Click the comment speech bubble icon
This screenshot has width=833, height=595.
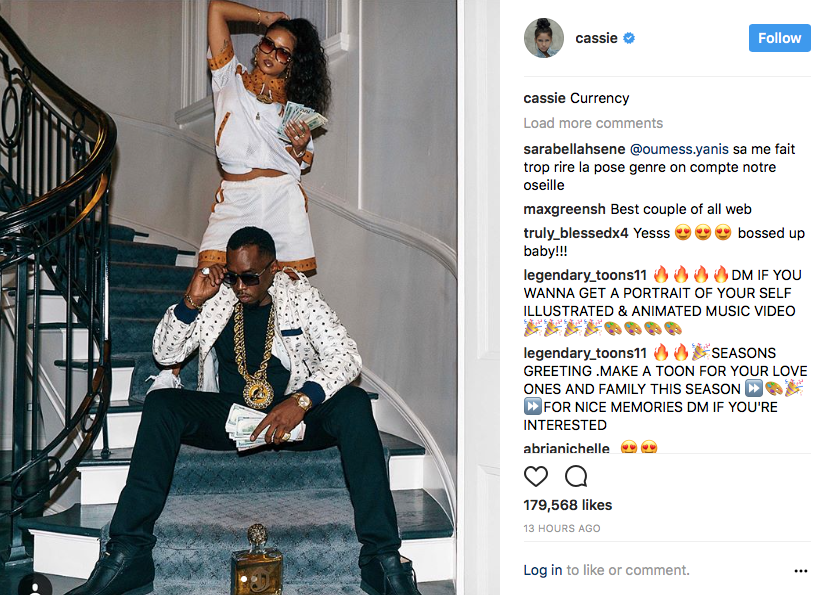click(576, 476)
